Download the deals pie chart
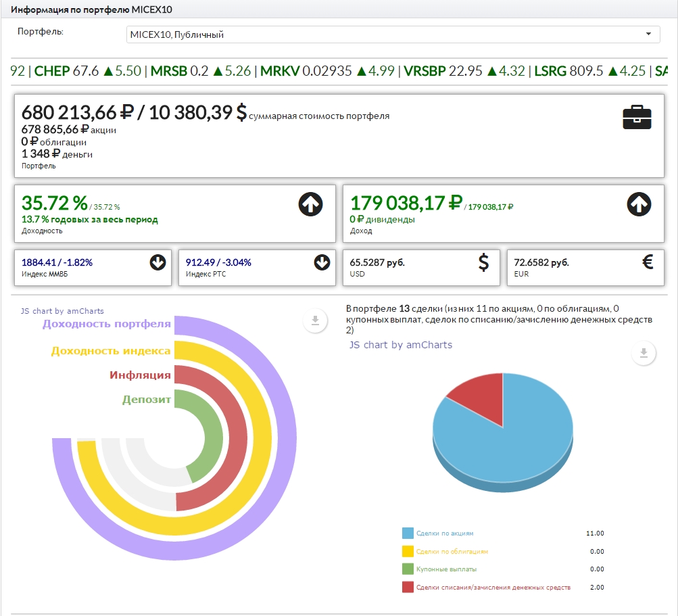The width and height of the screenshot is (678, 616). [x=644, y=353]
